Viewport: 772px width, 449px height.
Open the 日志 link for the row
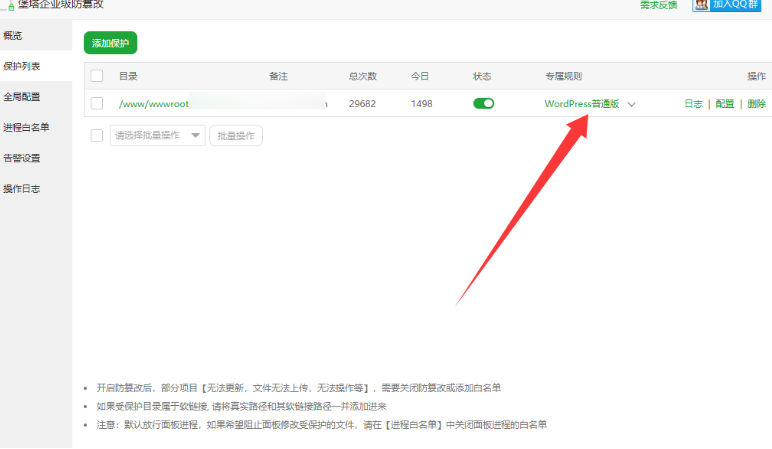pyautogui.click(x=693, y=103)
